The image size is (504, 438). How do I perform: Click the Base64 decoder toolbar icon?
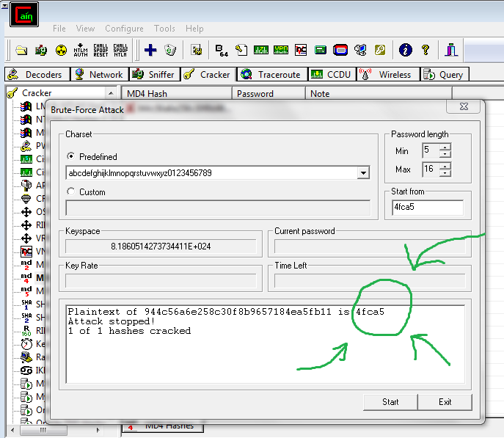(x=222, y=51)
